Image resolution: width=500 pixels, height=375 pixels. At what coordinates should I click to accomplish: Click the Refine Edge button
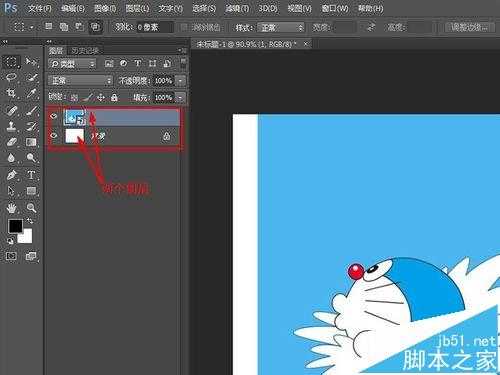click(x=470, y=27)
